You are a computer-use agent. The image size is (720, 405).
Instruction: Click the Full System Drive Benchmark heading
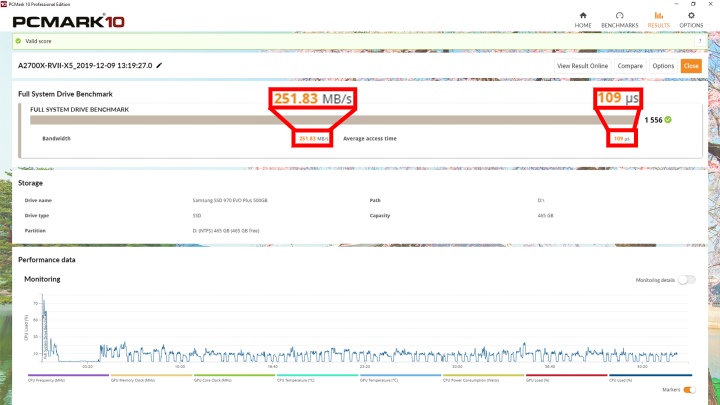(x=65, y=94)
